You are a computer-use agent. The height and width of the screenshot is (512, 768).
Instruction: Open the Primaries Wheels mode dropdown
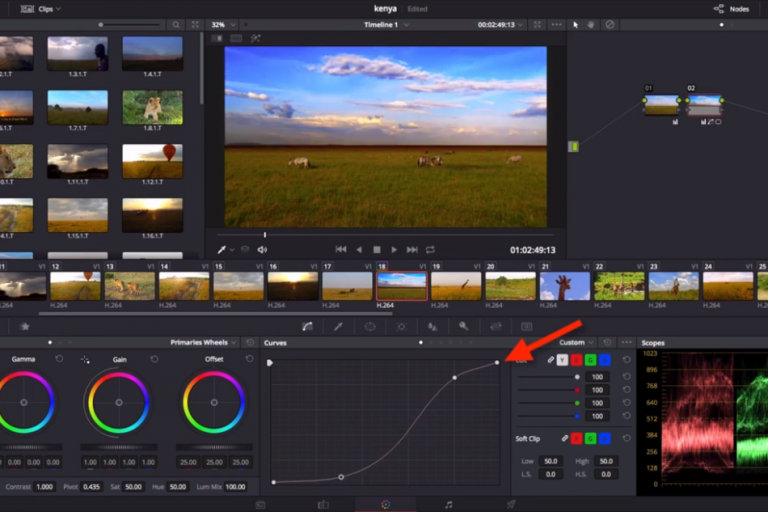coord(203,342)
